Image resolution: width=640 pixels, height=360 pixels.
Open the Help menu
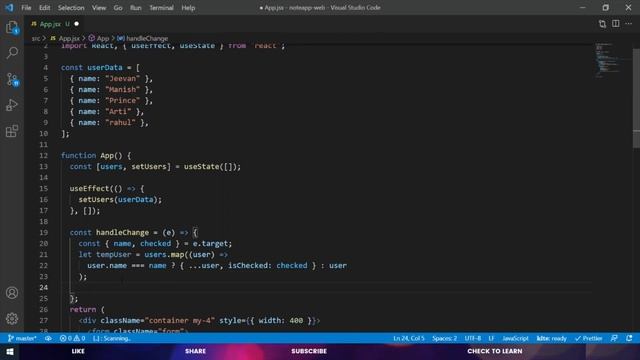tap(188, 8)
